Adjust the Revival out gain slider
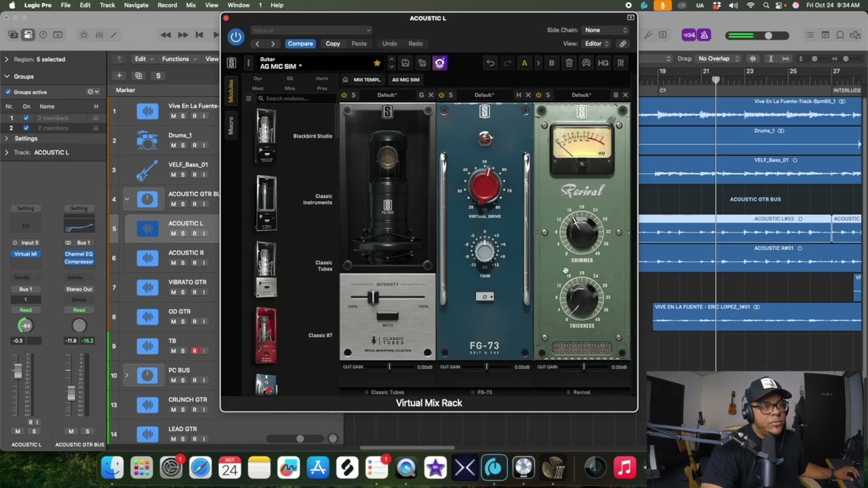 click(x=583, y=367)
